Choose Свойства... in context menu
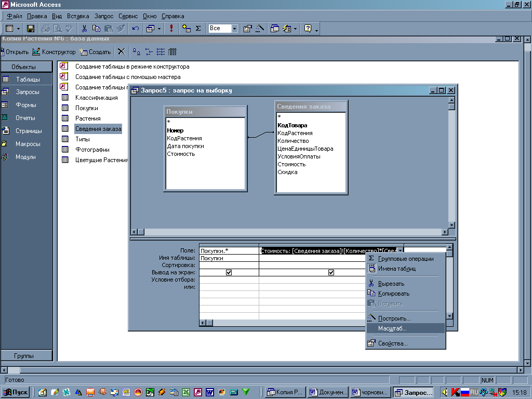This screenshot has width=532, height=399. tap(405, 343)
